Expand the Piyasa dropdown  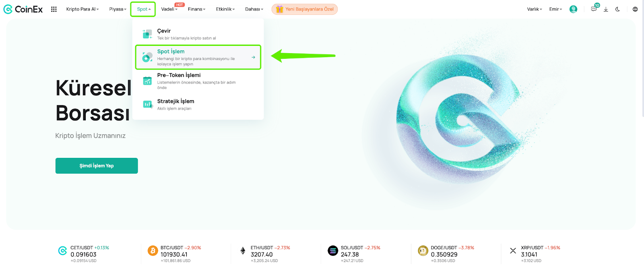(118, 9)
